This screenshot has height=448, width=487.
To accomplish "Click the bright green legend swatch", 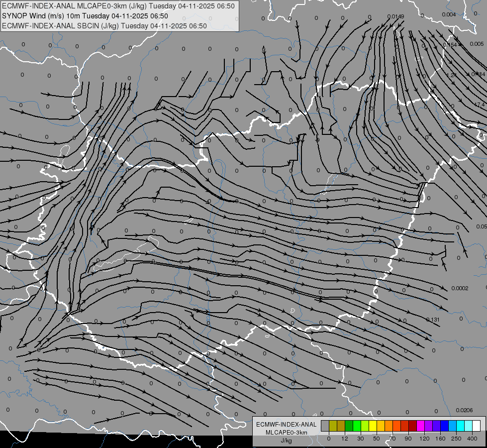I will 357,426.
